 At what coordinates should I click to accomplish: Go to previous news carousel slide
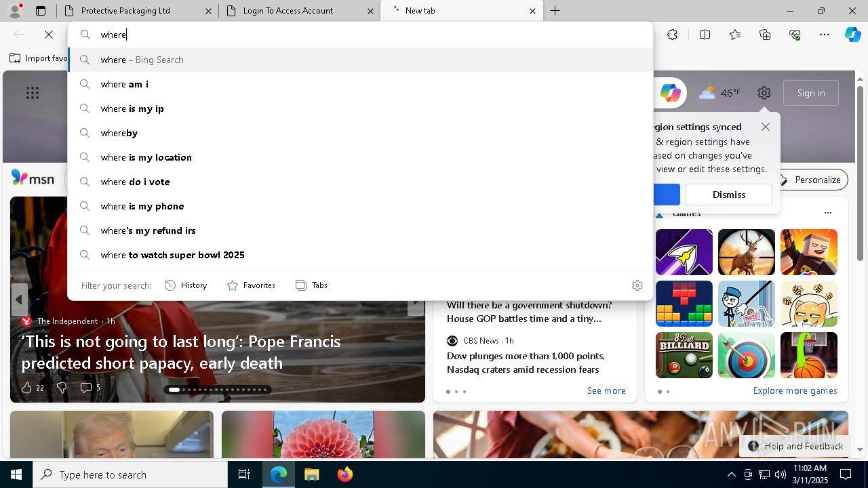[x=19, y=299]
